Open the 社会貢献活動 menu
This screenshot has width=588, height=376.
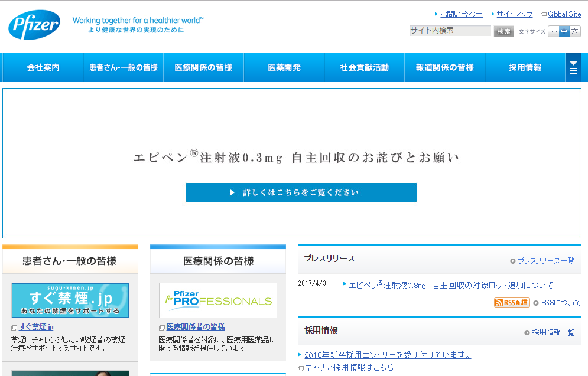click(365, 67)
